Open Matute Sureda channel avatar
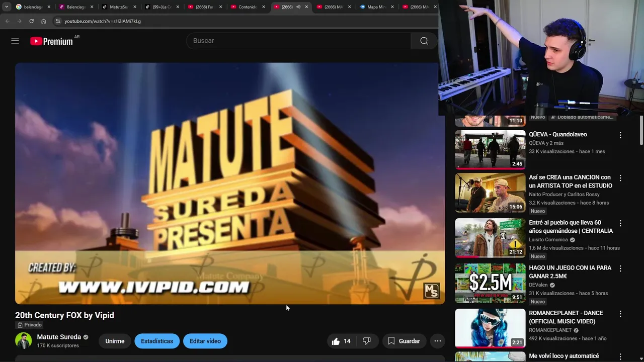 (23, 341)
